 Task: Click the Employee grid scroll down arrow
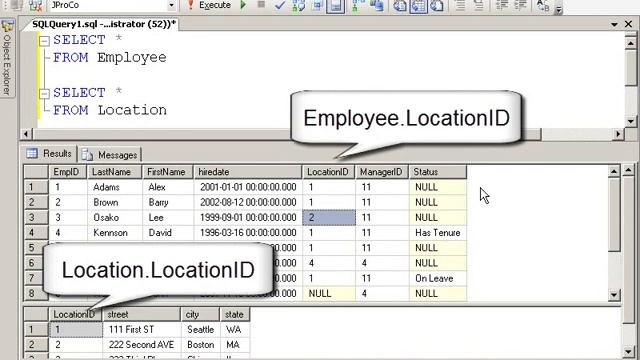point(614,295)
